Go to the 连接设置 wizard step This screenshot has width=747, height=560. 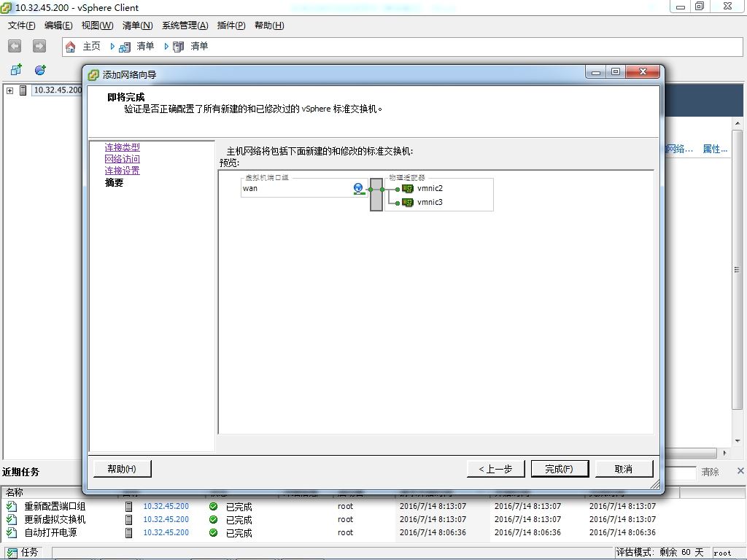click(123, 171)
